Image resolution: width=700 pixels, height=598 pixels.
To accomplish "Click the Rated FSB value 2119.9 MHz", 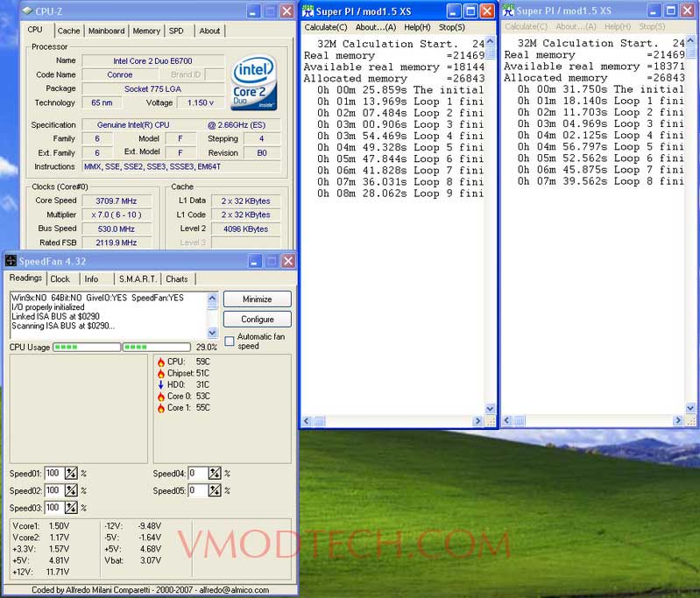I will [116, 243].
